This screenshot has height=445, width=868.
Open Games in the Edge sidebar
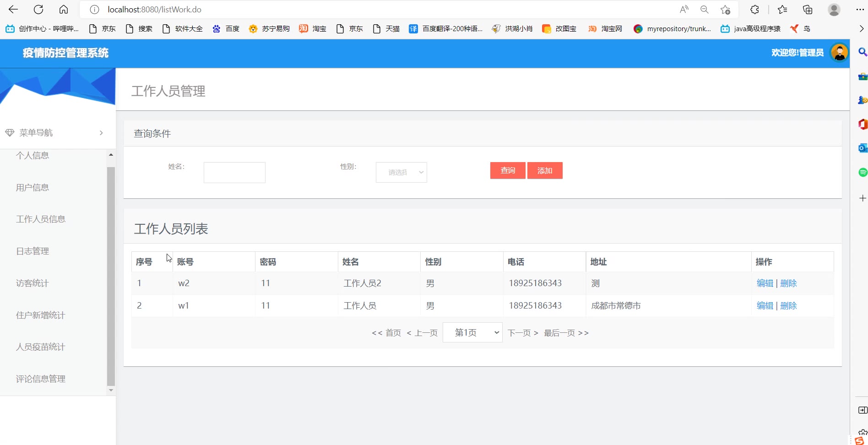[x=863, y=100]
